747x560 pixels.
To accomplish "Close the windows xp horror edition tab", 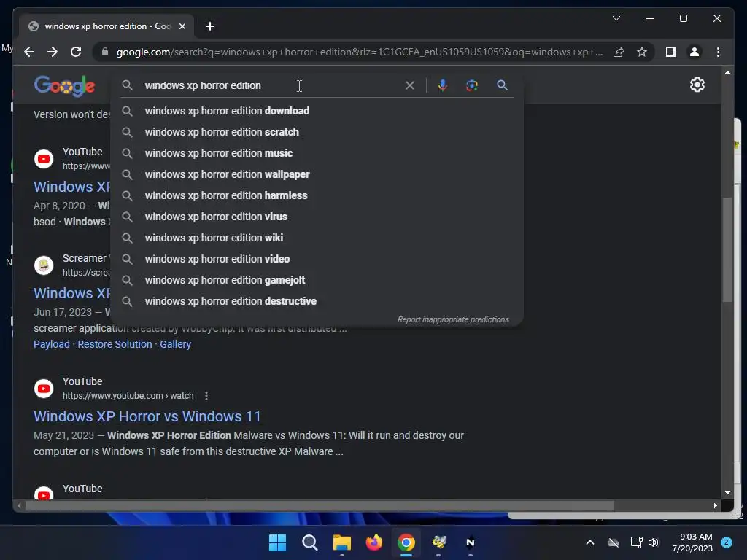I will pyautogui.click(x=182, y=26).
